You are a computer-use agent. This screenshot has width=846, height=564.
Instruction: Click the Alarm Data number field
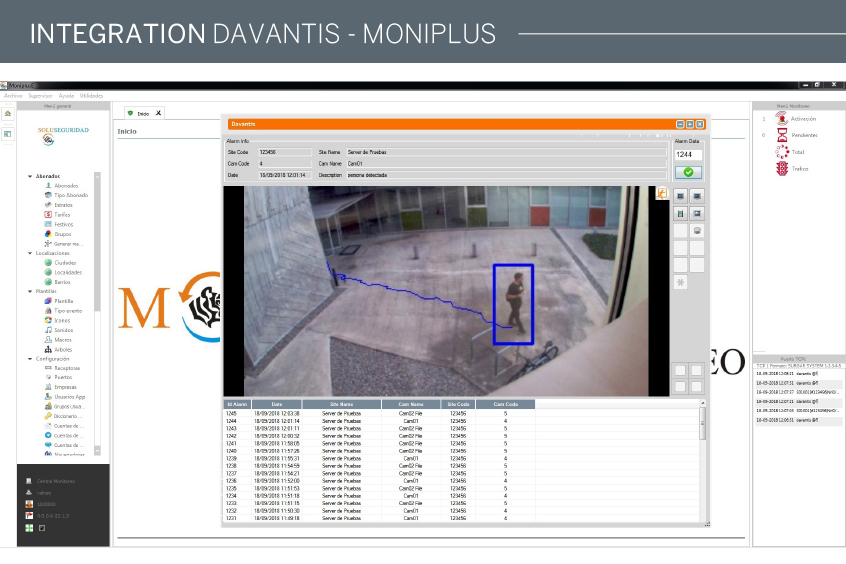pos(687,155)
